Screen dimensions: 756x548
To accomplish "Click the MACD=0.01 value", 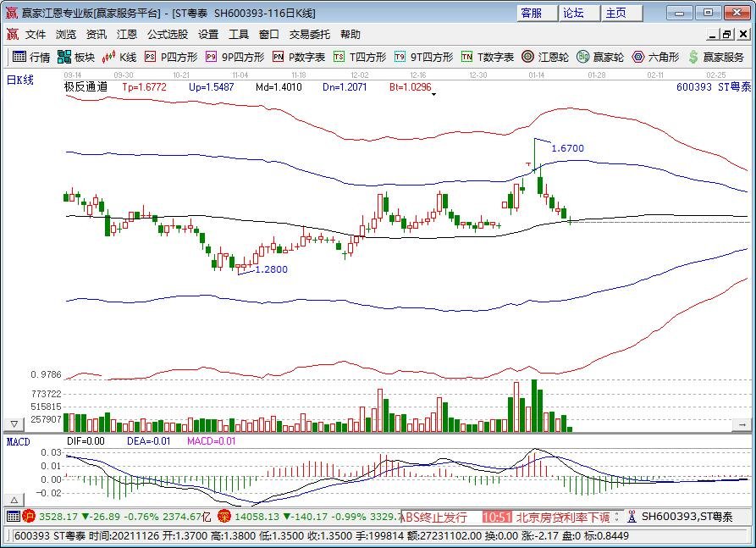I will [x=211, y=441].
